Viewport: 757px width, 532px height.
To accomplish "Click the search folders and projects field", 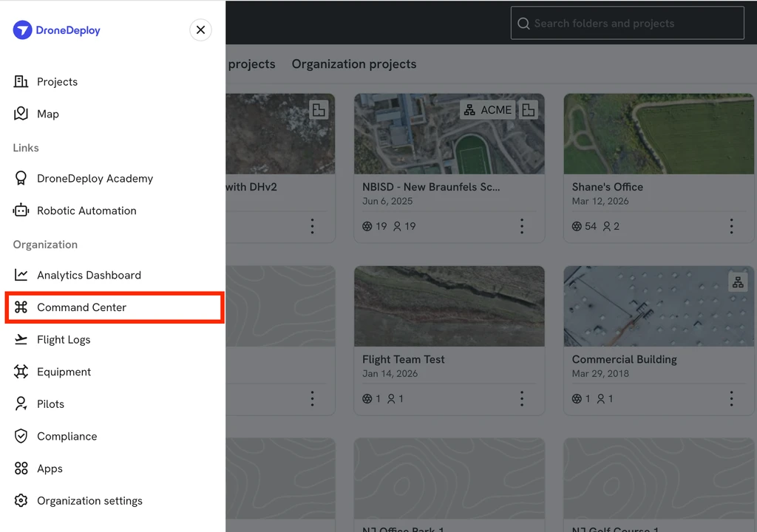I will pos(627,23).
